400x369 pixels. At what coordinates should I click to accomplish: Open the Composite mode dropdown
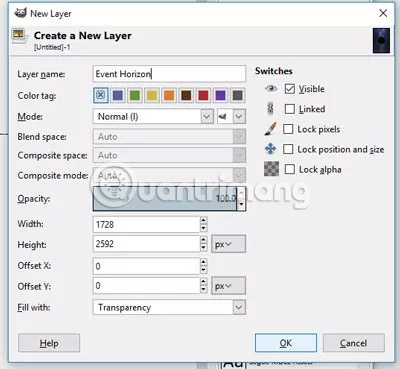[x=169, y=175]
